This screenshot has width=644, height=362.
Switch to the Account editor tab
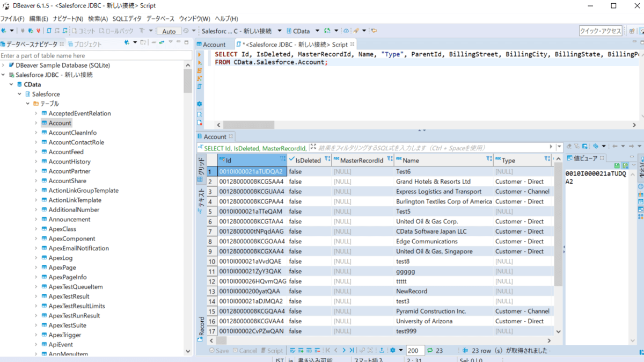pyautogui.click(x=214, y=45)
